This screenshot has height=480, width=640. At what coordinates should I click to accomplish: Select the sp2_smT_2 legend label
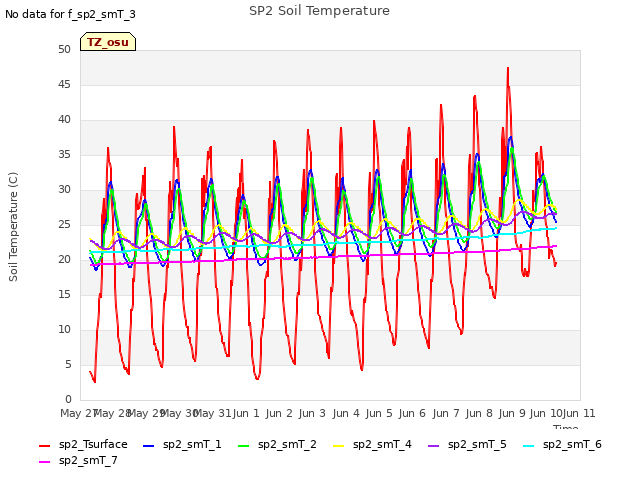(x=287, y=444)
